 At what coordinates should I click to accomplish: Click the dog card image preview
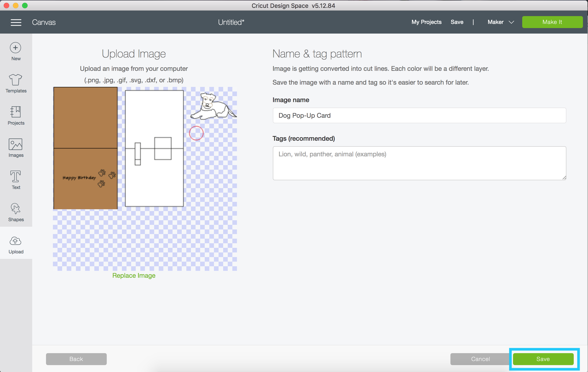(x=144, y=178)
